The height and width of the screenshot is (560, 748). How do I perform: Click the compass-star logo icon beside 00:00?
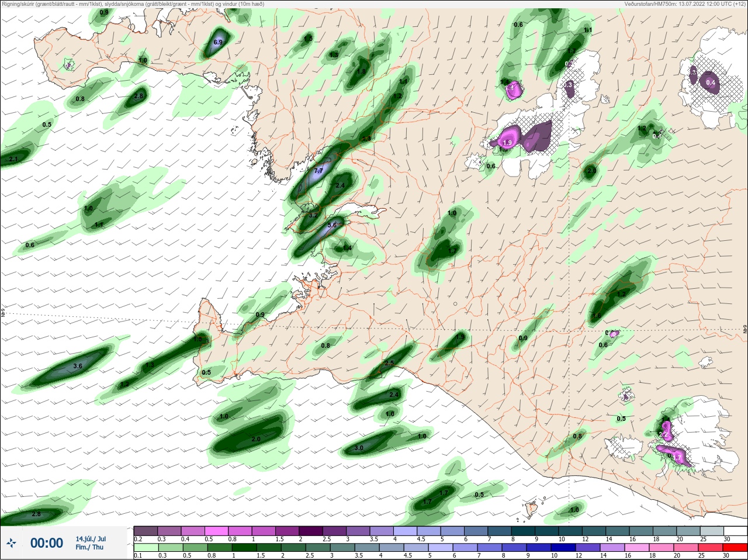point(11,542)
